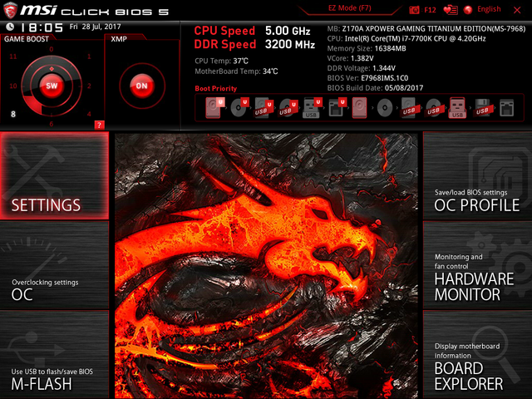Click the XMP panel label
The height and width of the screenshot is (399, 532).
(119, 39)
